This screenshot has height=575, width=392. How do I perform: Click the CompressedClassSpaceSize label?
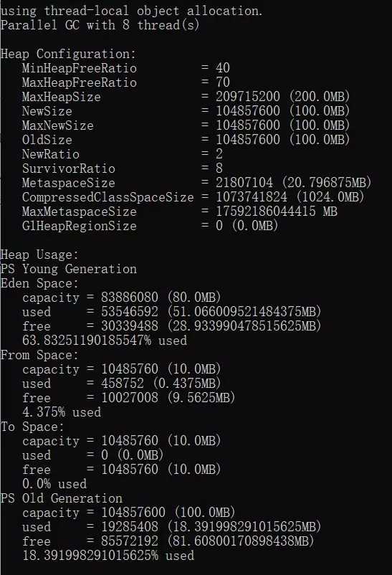107,197
